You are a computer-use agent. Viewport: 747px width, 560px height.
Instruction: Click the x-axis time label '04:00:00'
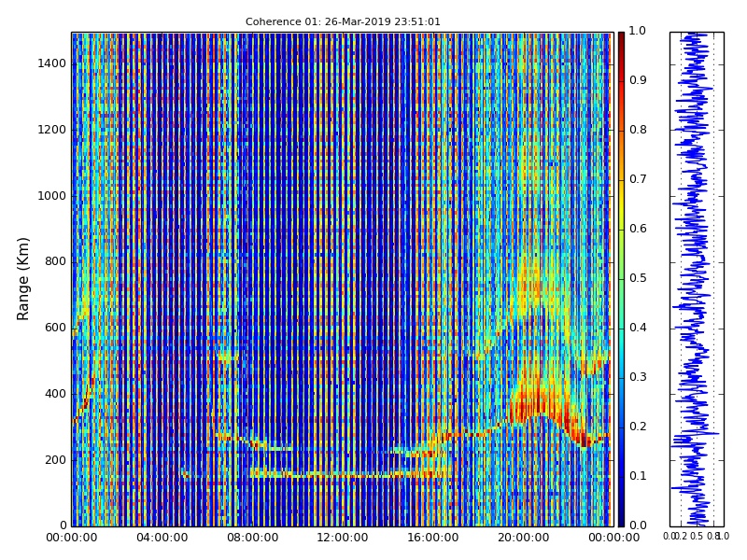coord(162,539)
